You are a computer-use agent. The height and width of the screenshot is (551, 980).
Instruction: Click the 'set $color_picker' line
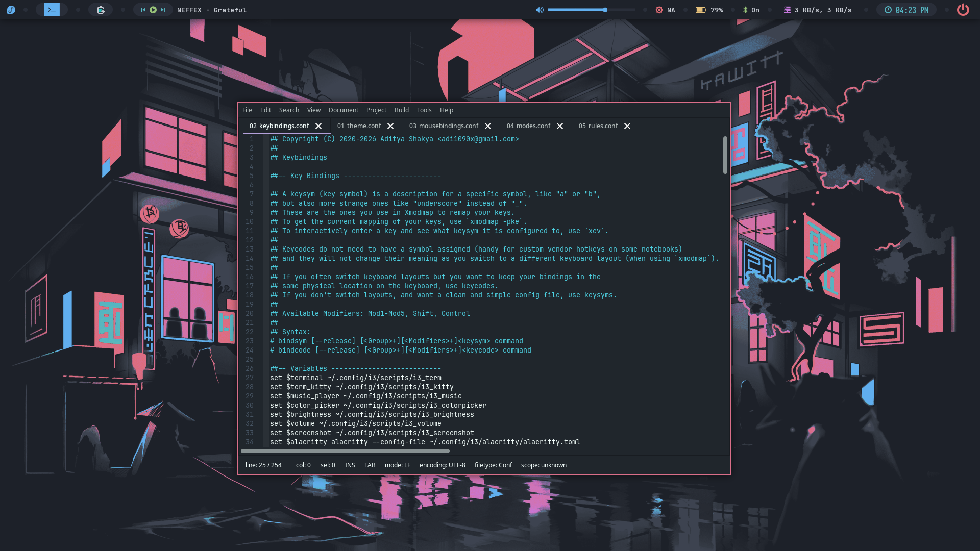(x=378, y=405)
